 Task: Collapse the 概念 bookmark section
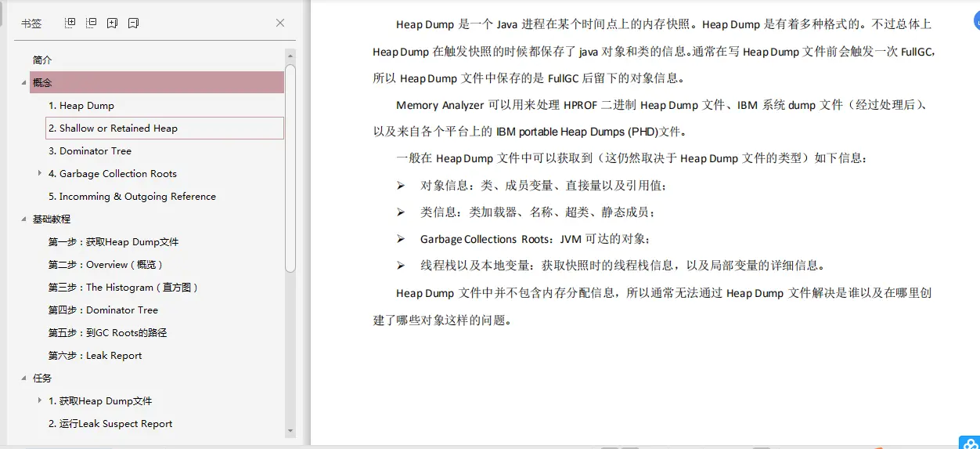(23, 82)
